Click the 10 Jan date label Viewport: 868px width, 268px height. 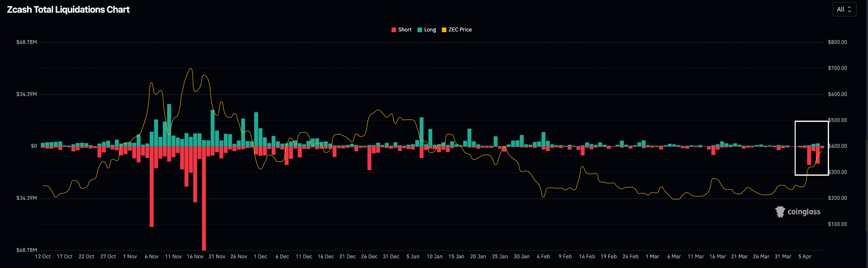[x=434, y=257]
